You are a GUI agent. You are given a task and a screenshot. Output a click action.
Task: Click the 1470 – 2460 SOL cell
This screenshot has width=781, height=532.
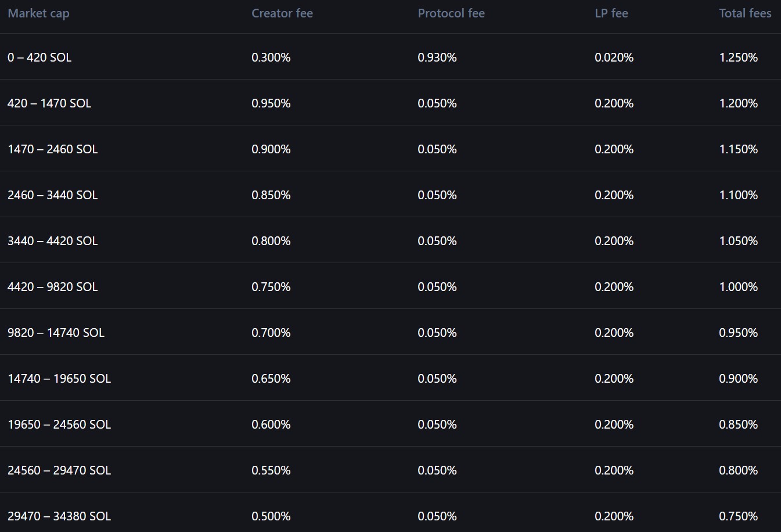pyautogui.click(x=52, y=149)
